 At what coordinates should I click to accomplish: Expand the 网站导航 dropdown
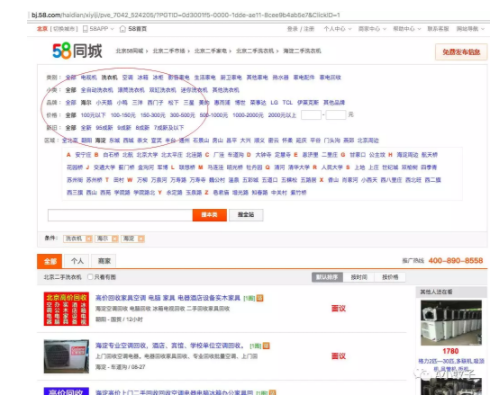click(470, 29)
